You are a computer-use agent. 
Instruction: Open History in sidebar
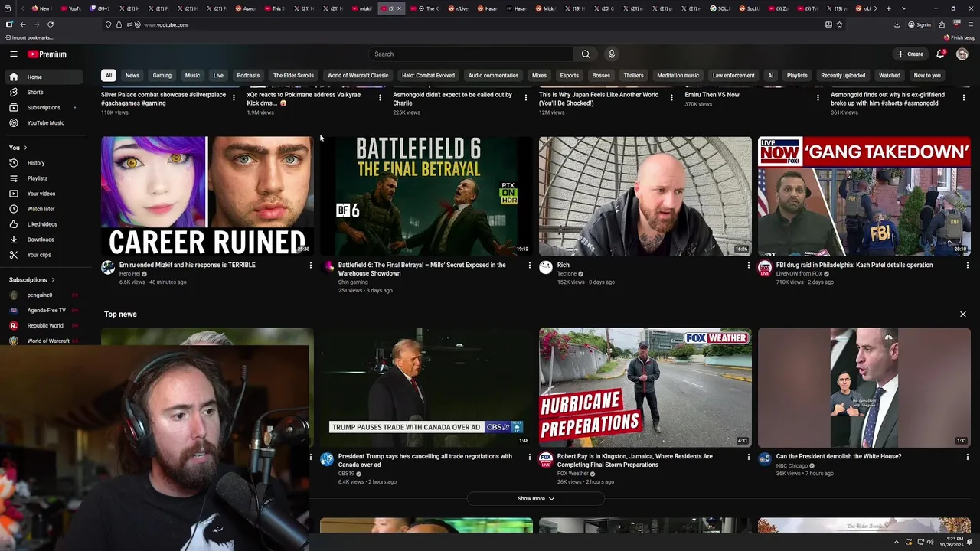click(x=42, y=163)
